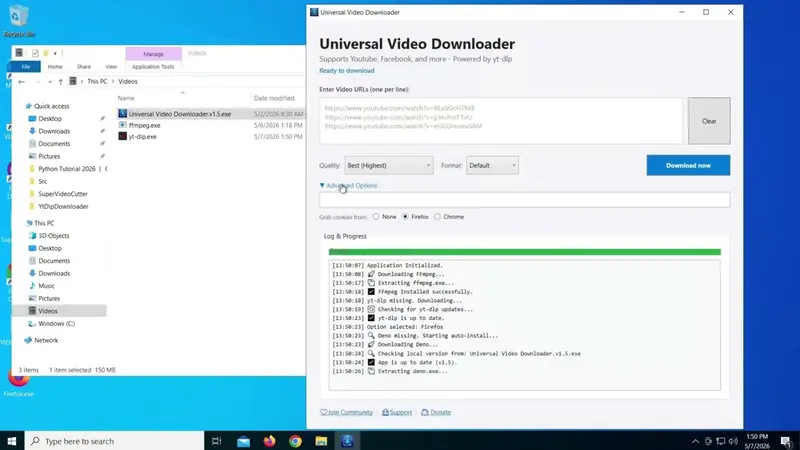Open the Join Community link
Viewport: 800px width, 450px height.
tap(346, 412)
